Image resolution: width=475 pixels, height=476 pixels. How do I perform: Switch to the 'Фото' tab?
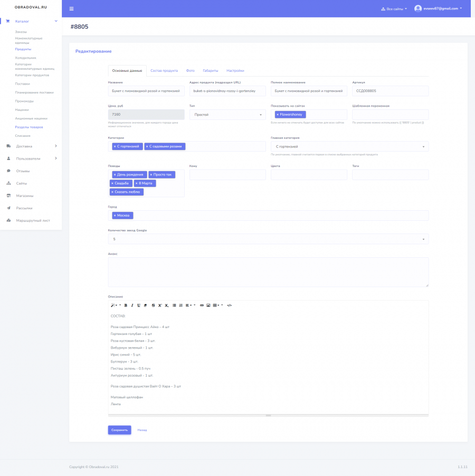pos(190,71)
